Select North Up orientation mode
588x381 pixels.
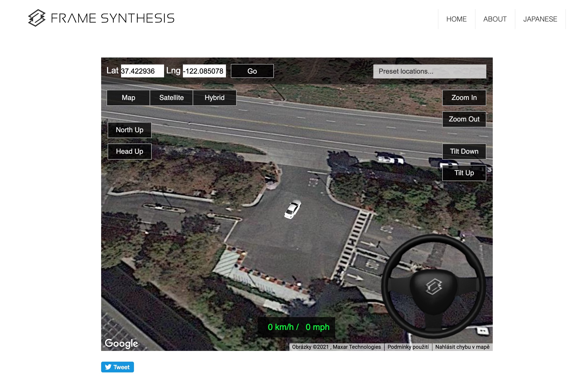pos(129,130)
